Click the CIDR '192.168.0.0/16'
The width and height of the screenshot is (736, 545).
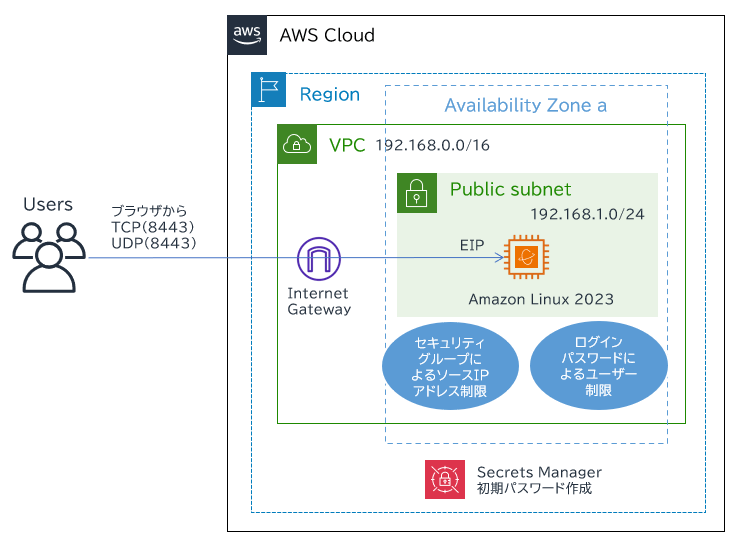(433, 145)
